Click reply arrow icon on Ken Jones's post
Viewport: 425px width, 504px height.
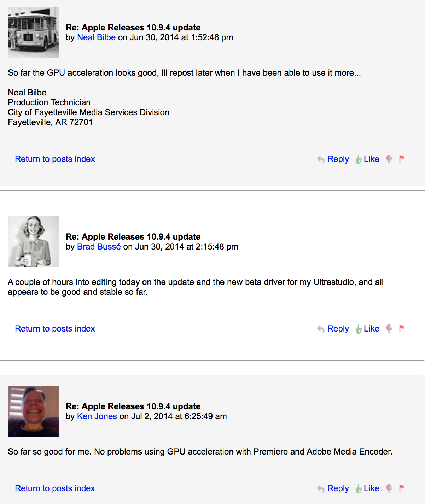[321, 489]
